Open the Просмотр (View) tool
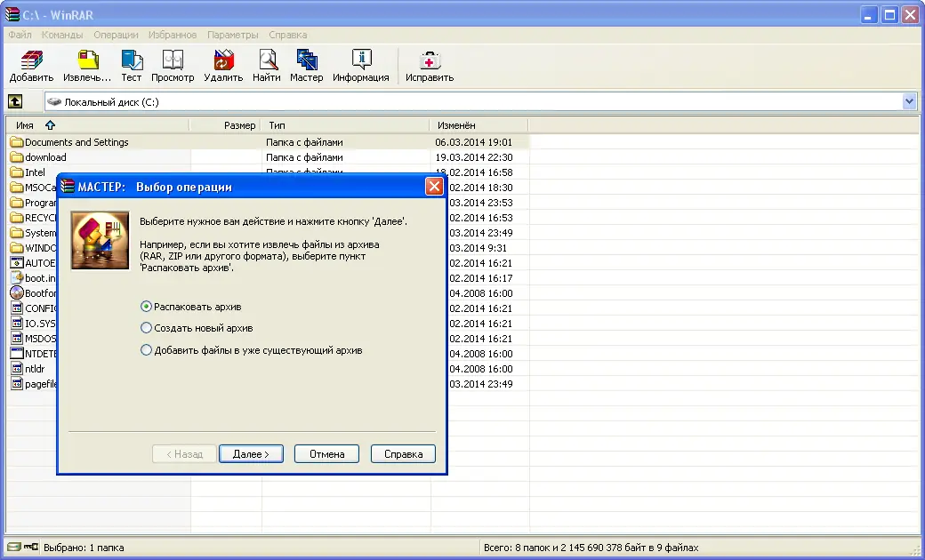Image resolution: width=925 pixels, height=560 pixels. coord(173,60)
